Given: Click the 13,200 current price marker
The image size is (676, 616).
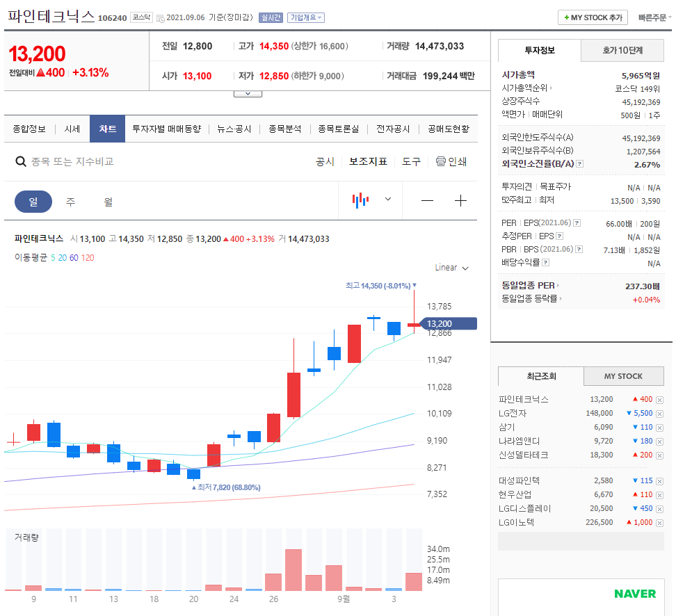Looking at the screenshot, I should click(x=449, y=324).
